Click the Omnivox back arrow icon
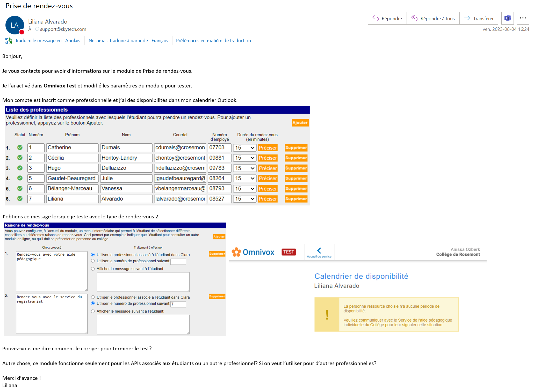The image size is (534, 392). pos(319,250)
